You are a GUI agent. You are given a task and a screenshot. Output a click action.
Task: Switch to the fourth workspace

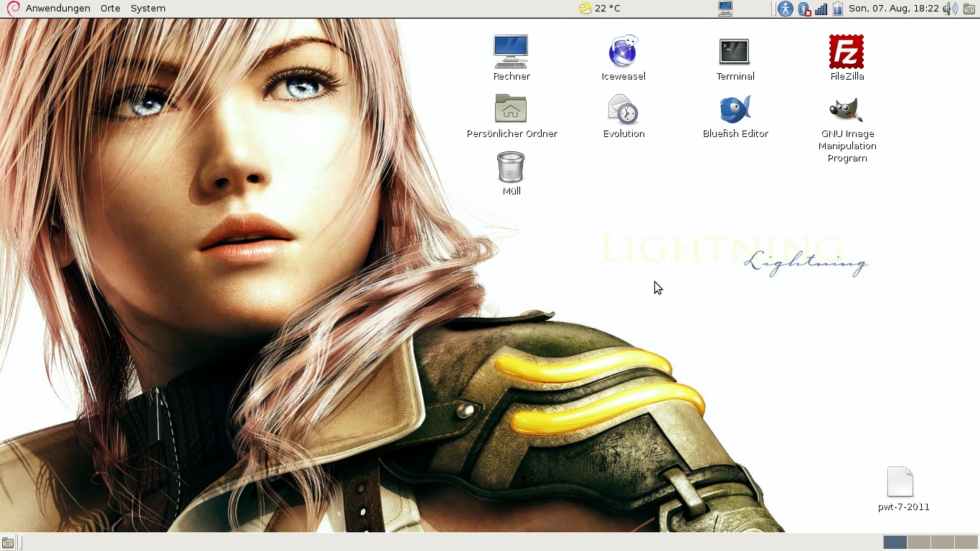(x=966, y=542)
